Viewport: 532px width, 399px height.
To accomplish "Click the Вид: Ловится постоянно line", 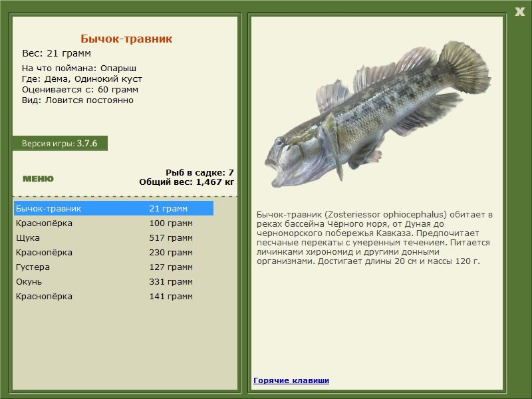I will [x=78, y=100].
